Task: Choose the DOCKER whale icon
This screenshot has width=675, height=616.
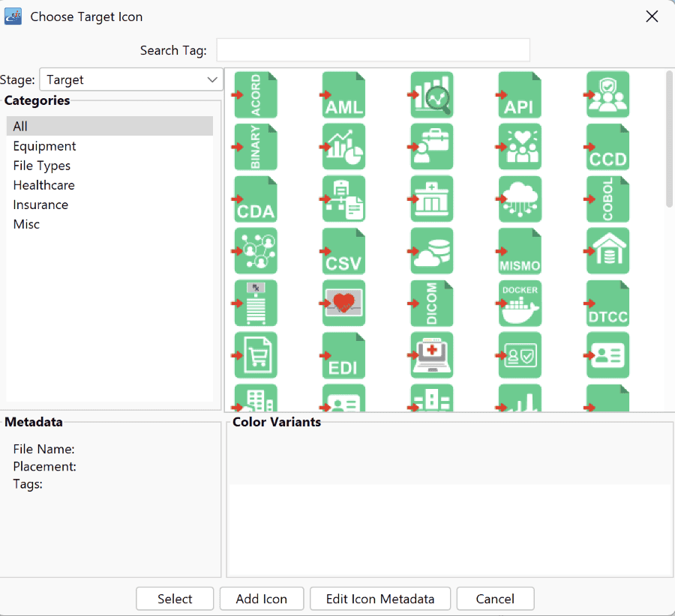Action: tap(520, 303)
